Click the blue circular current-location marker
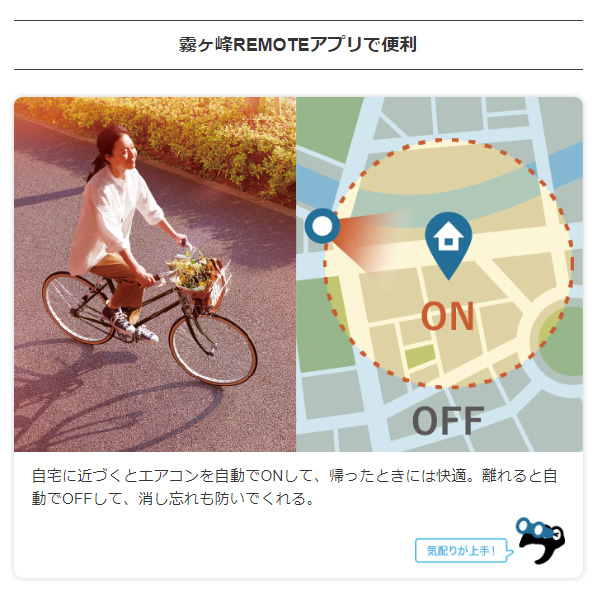 (x=322, y=226)
